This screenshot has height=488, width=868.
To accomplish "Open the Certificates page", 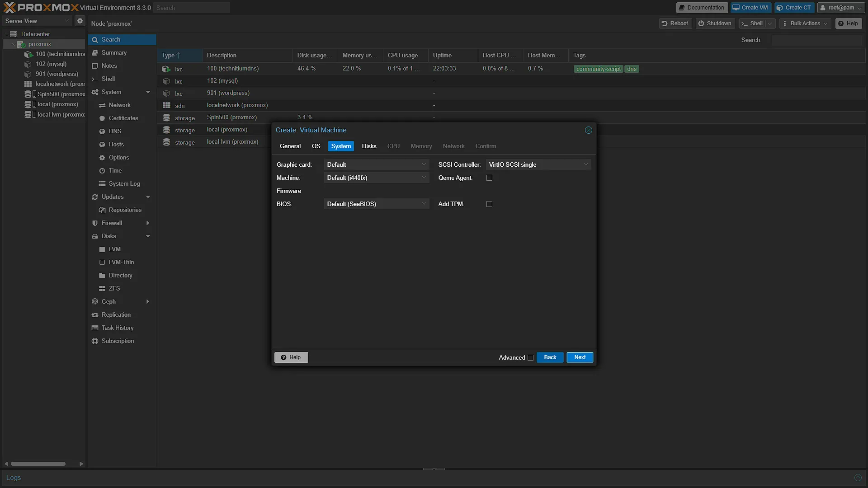I will (x=123, y=118).
